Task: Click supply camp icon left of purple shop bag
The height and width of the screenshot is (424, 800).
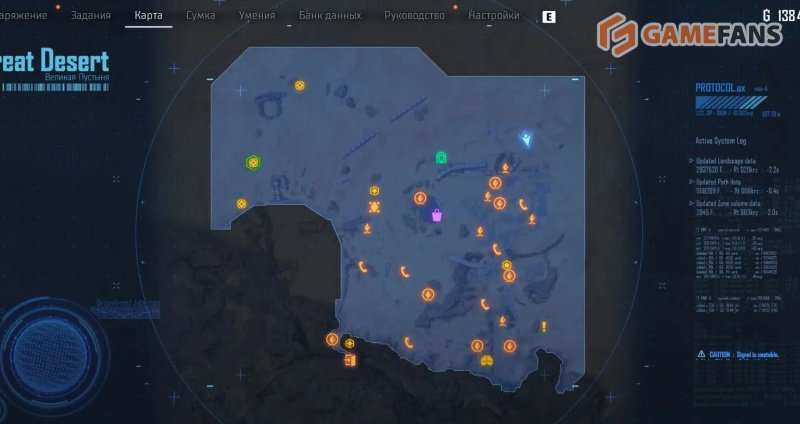Action: (x=420, y=198)
